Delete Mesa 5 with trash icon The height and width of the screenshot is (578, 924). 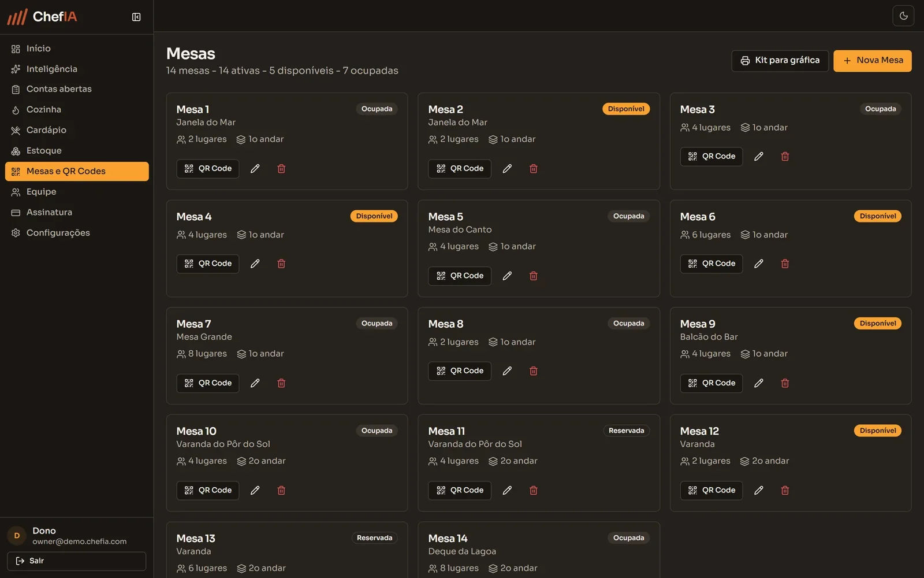click(x=534, y=276)
